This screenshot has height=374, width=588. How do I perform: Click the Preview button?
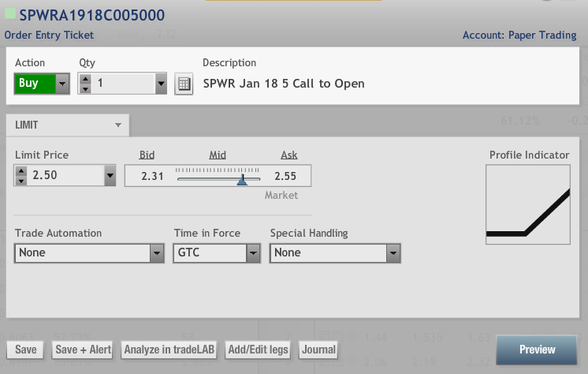pyautogui.click(x=537, y=350)
